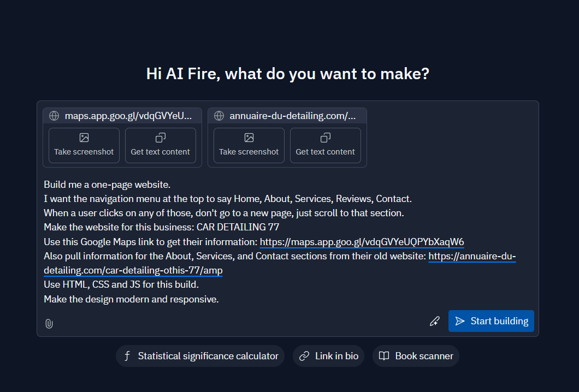
Task: Click the paperclip attachment icon
Action: click(x=49, y=324)
